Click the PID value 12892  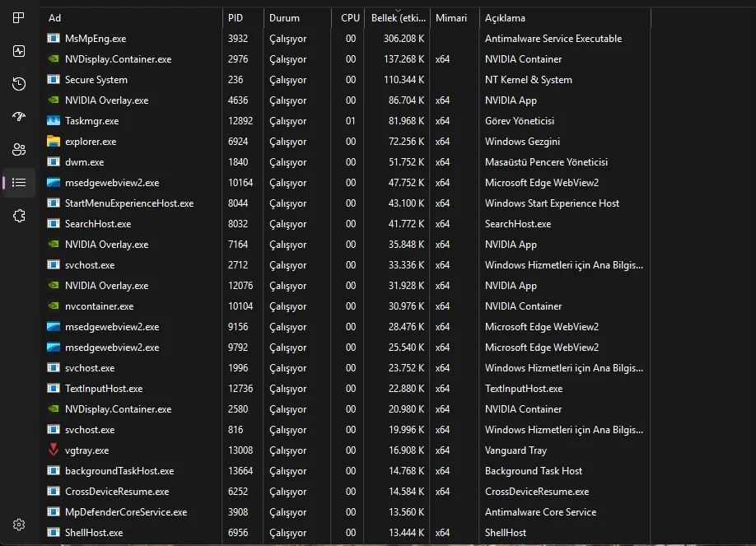coord(240,120)
